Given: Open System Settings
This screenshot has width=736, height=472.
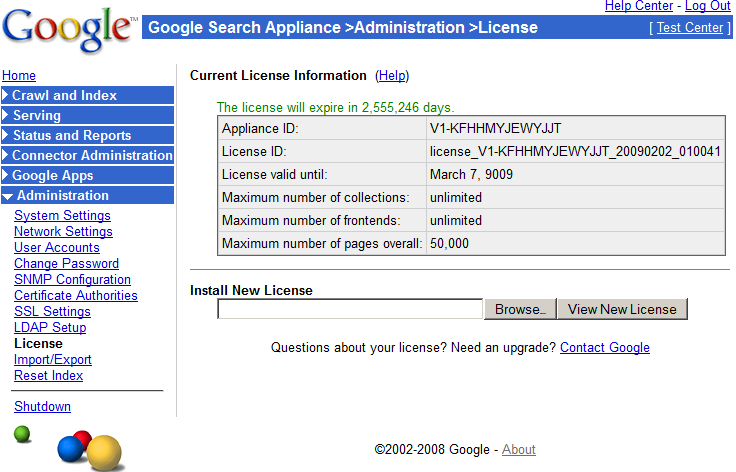Looking at the screenshot, I should click(62, 215).
